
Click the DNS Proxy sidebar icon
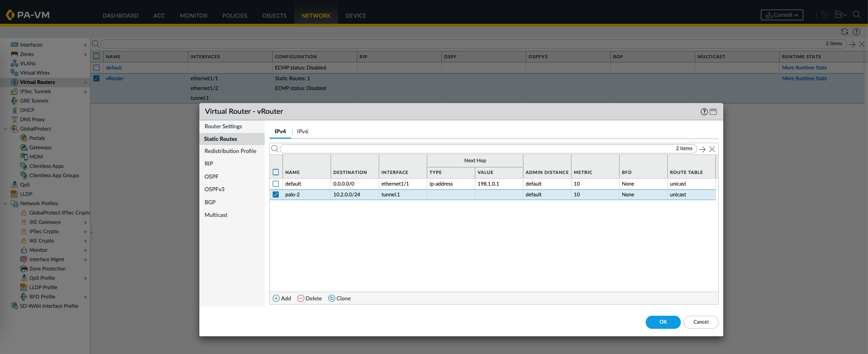pos(14,119)
